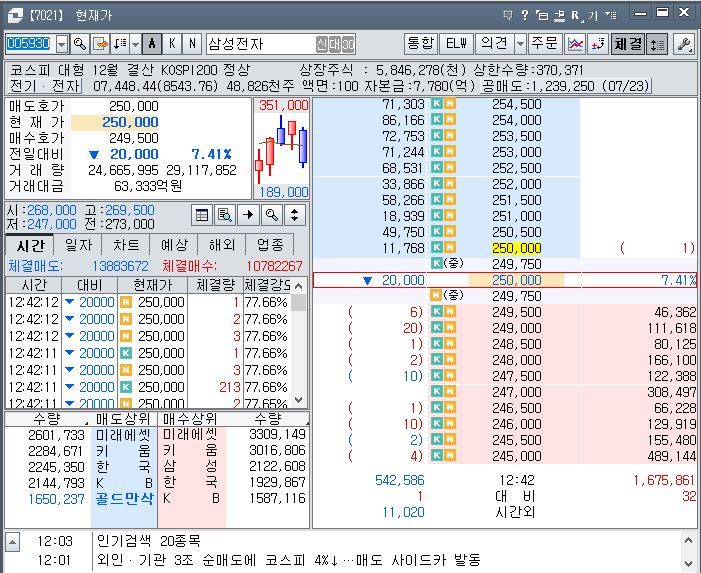Click the plus-minus link icon button
Screen dimensions: 701x573
(598, 44)
